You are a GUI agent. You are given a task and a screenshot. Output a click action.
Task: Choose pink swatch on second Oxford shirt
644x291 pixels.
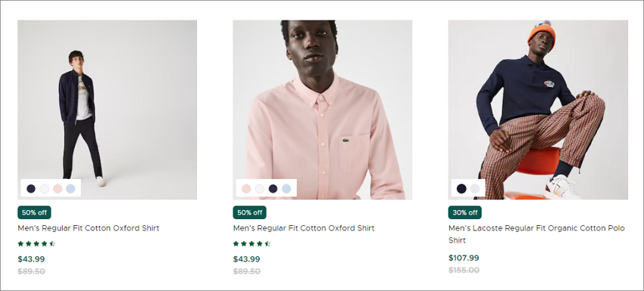pos(246,189)
